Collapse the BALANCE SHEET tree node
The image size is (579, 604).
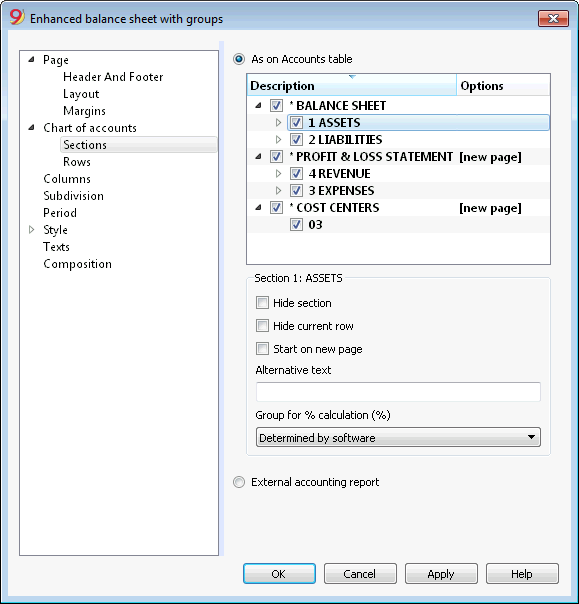[258, 106]
